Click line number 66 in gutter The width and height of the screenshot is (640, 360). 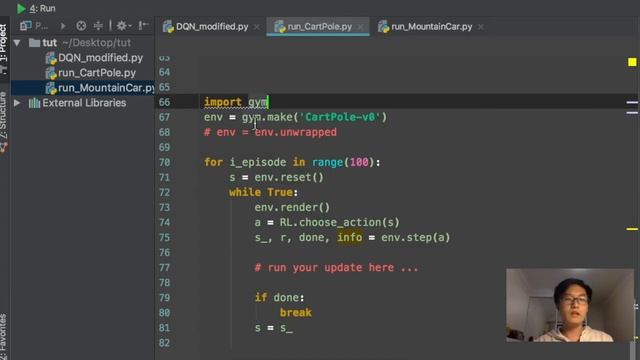164,102
